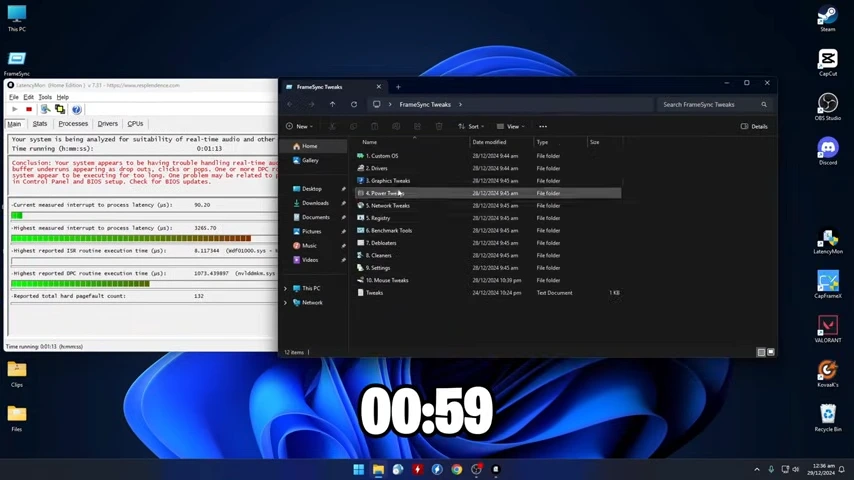This screenshot has width=854, height=480.
Task: Start monitoring with LatencyMon play button
Action: tap(15, 110)
